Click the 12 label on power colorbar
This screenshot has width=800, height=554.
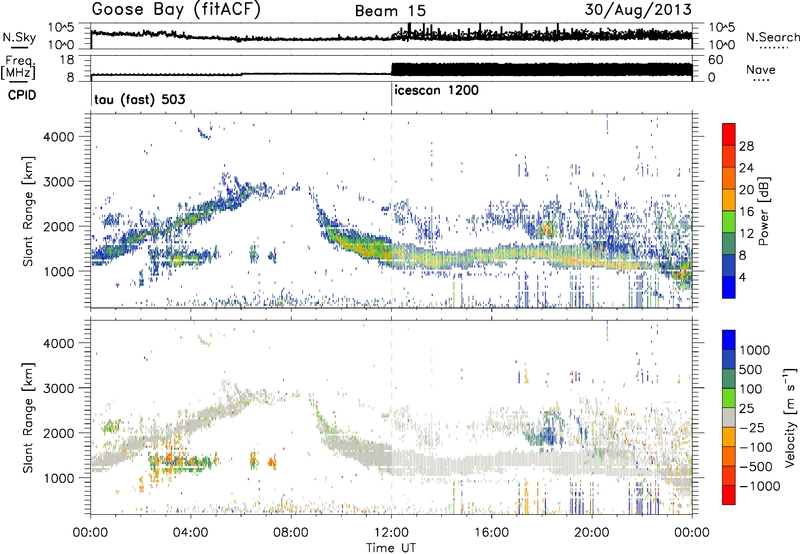point(746,234)
